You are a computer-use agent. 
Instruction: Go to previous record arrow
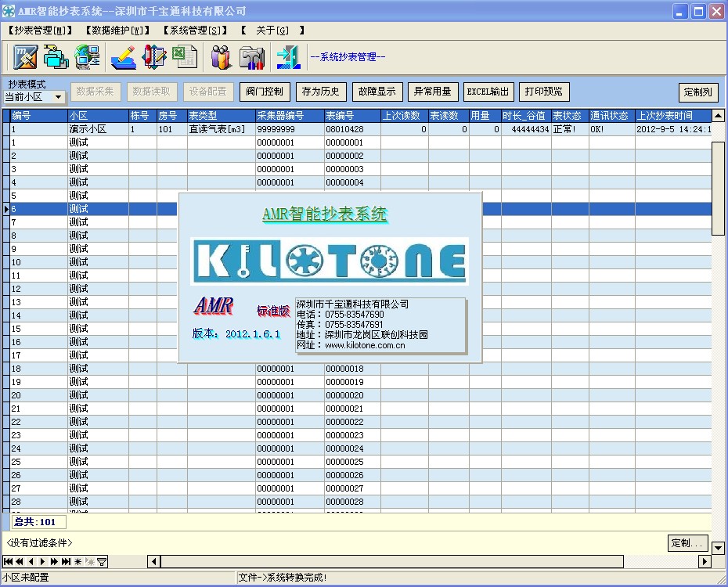pyautogui.click(x=31, y=561)
